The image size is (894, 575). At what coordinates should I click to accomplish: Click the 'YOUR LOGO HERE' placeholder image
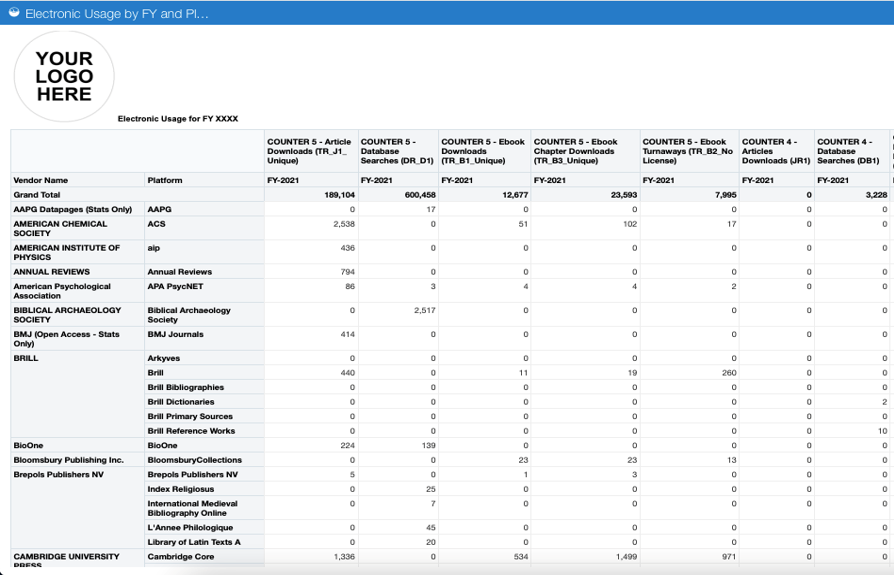point(64,76)
